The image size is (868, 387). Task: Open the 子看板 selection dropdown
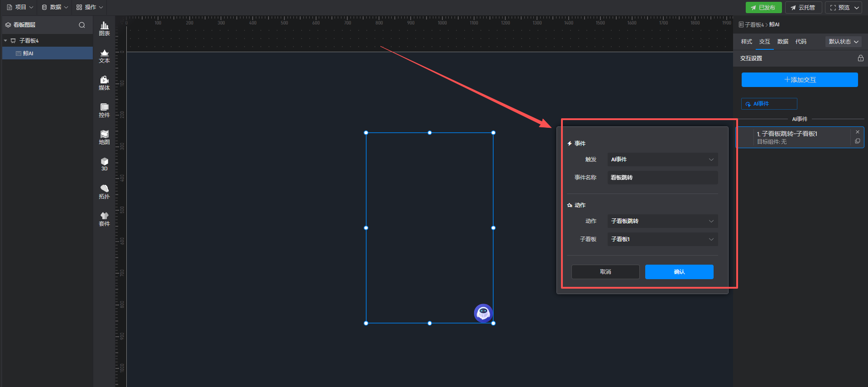point(662,239)
